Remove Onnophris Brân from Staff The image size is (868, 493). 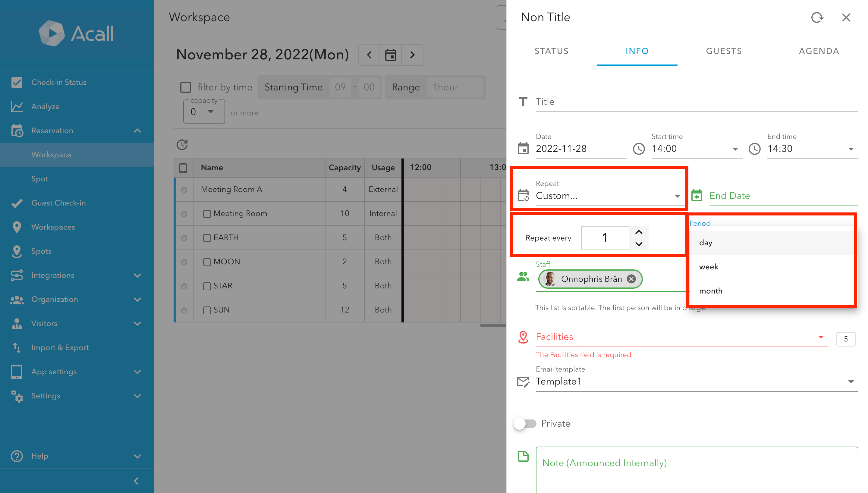(631, 279)
